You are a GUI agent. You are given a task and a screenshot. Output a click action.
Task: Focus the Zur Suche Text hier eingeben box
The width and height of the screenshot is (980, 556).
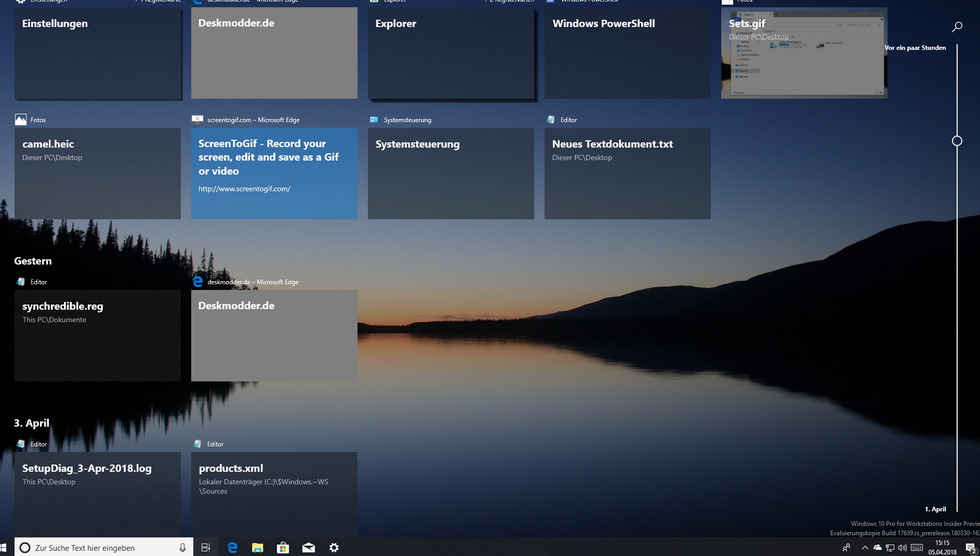click(x=104, y=548)
